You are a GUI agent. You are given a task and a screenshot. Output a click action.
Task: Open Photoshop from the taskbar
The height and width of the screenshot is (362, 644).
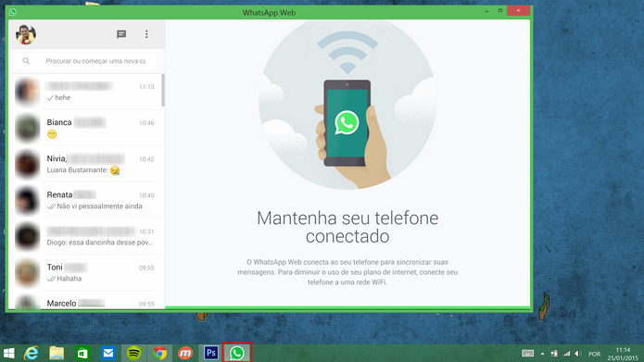click(211, 353)
